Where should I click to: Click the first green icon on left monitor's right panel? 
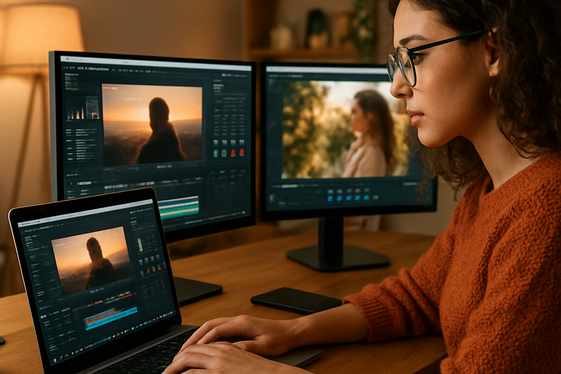pyautogui.click(x=216, y=154)
